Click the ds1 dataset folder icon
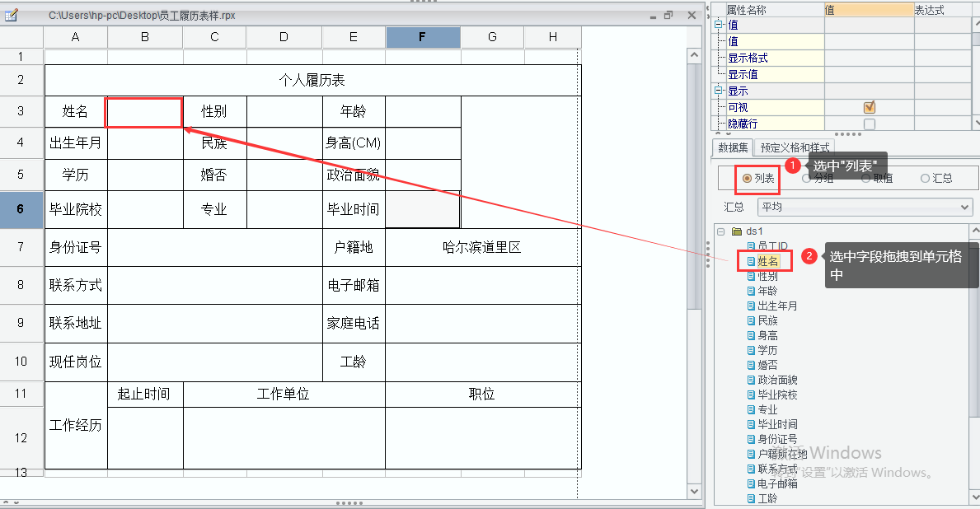 pos(736,231)
